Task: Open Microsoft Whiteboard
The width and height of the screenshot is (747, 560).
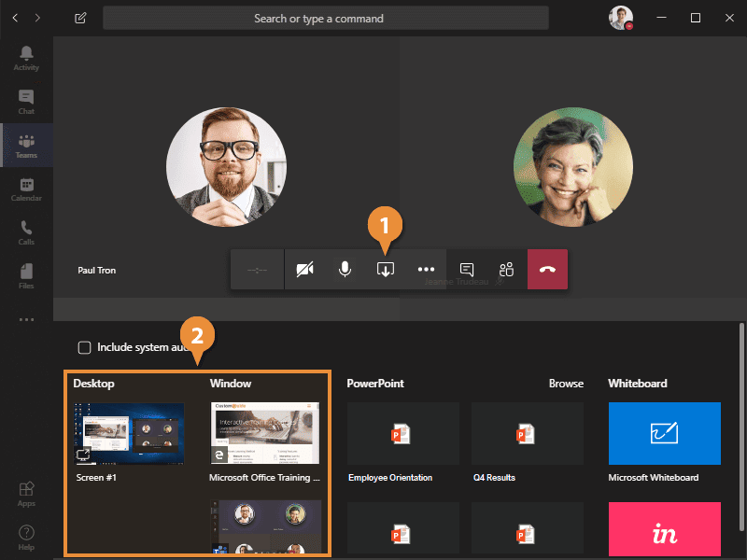Action: (x=665, y=433)
